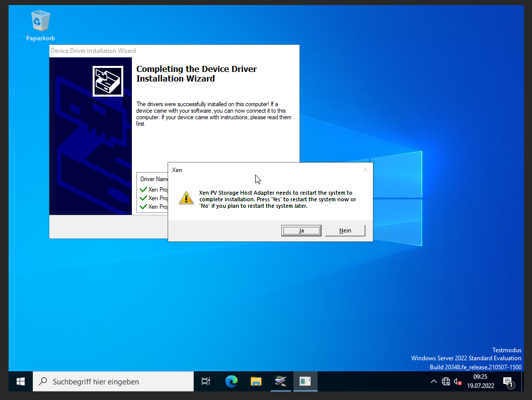This screenshot has height=400, width=532.
Task: Select the driver installer taskbar icon
Action: click(x=280, y=381)
